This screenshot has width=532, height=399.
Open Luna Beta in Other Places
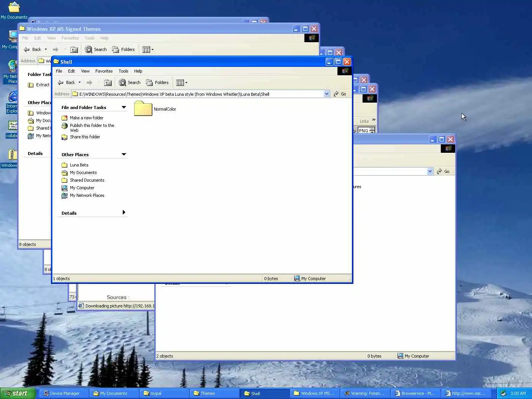pyautogui.click(x=79, y=165)
